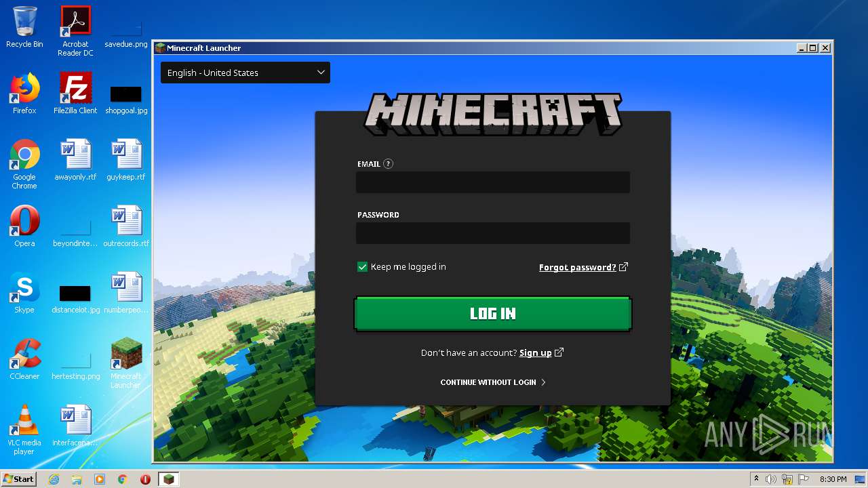Click CONTINUE WITHOUT LOGIN
Viewport: 868px width, 488px height.
point(493,382)
